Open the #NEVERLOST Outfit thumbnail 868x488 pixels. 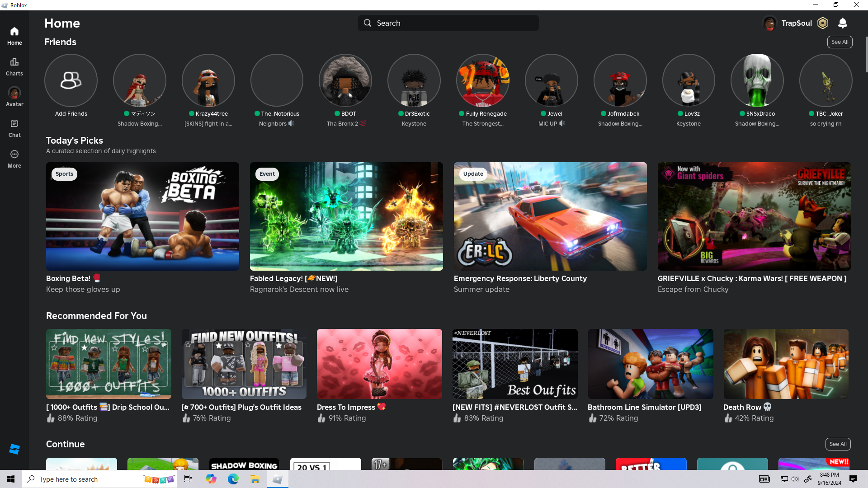click(x=515, y=364)
